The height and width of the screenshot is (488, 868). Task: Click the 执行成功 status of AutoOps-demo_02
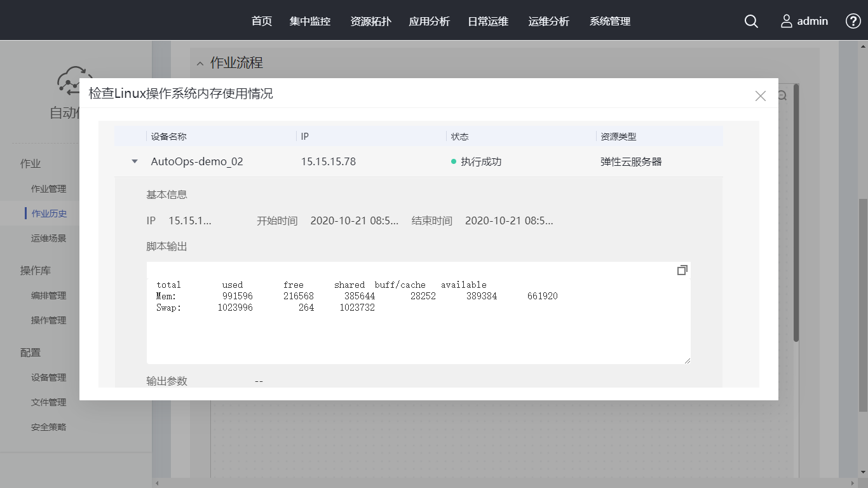click(480, 161)
